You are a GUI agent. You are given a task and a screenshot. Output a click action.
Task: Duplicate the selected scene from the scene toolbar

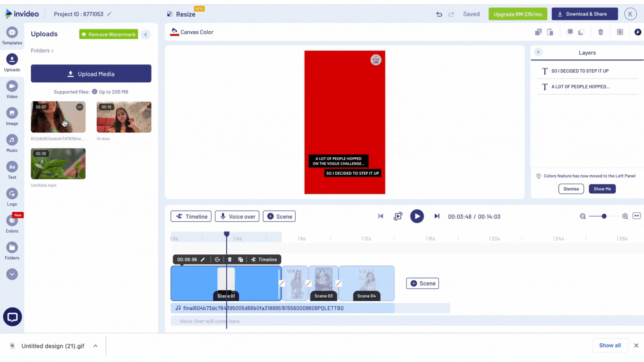241,259
